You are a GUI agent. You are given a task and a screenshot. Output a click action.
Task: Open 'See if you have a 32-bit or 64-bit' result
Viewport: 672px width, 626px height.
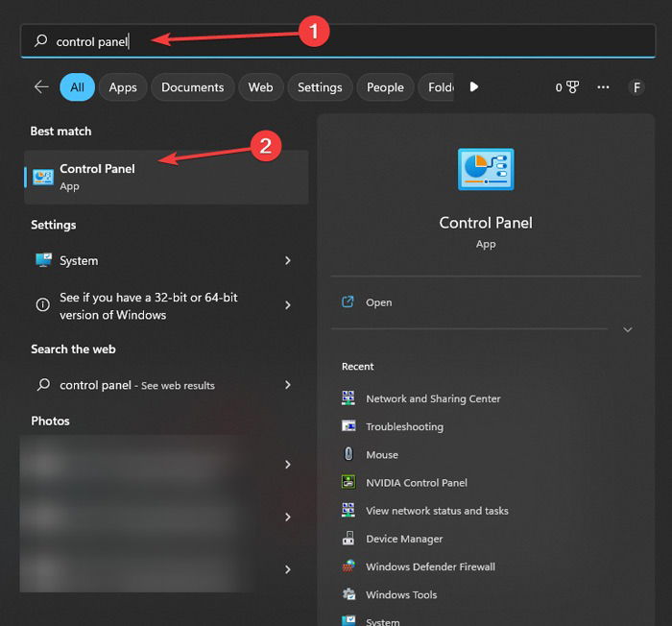click(x=166, y=305)
